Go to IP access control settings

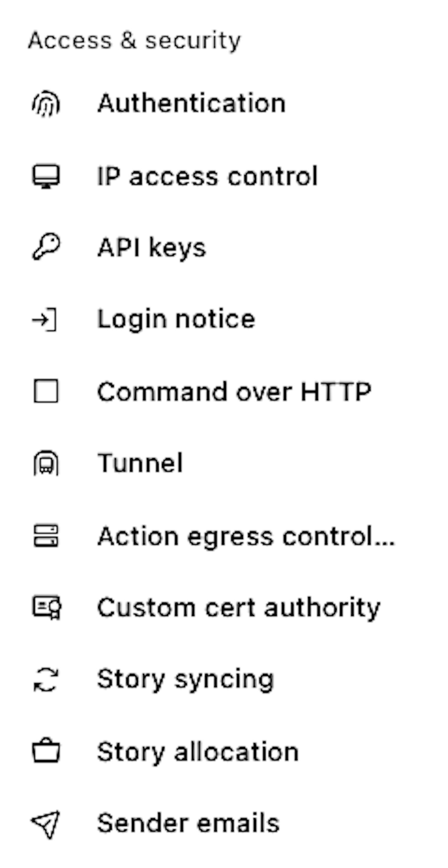point(207,176)
